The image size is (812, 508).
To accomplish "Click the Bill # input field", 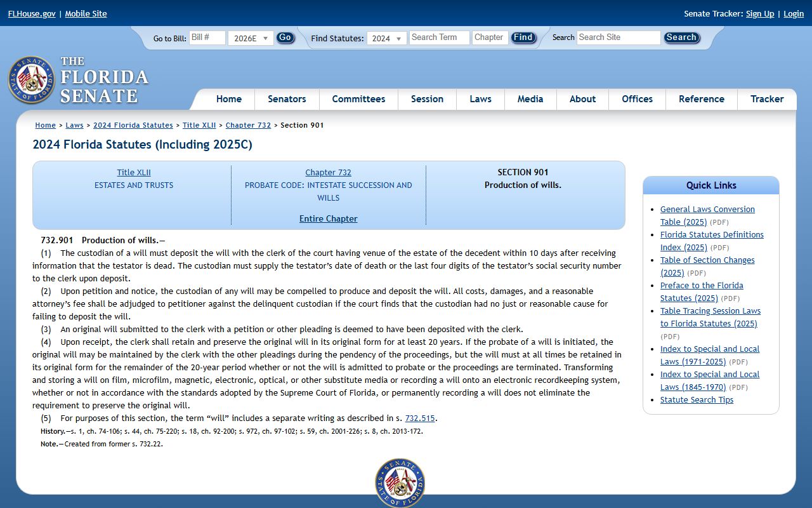I will [207, 37].
